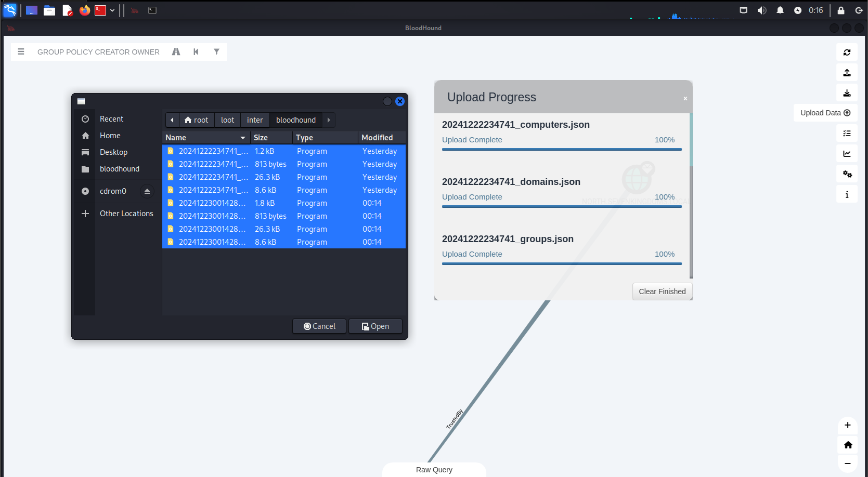Select the 26.3 kB file modified Yesterday

click(x=284, y=177)
